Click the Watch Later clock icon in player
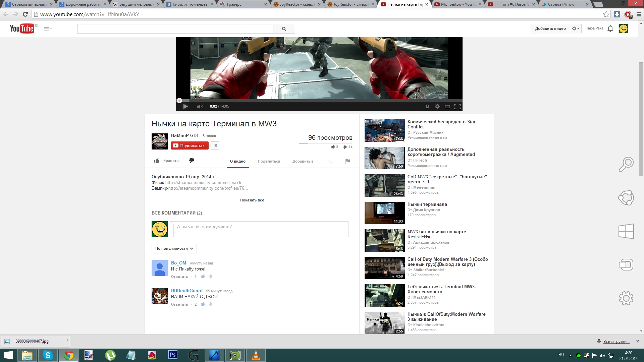This screenshot has width=644, height=362. 427,106
